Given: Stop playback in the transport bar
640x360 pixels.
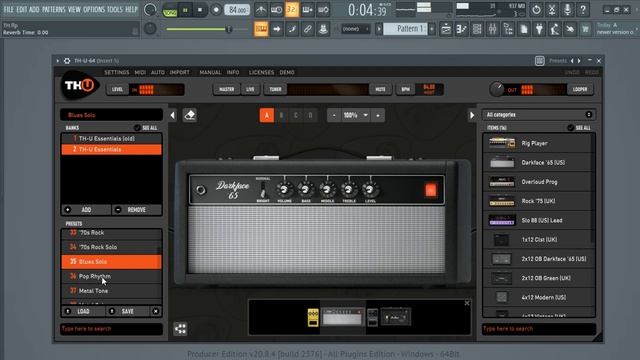Looking at the screenshot, I should coord(200,10).
